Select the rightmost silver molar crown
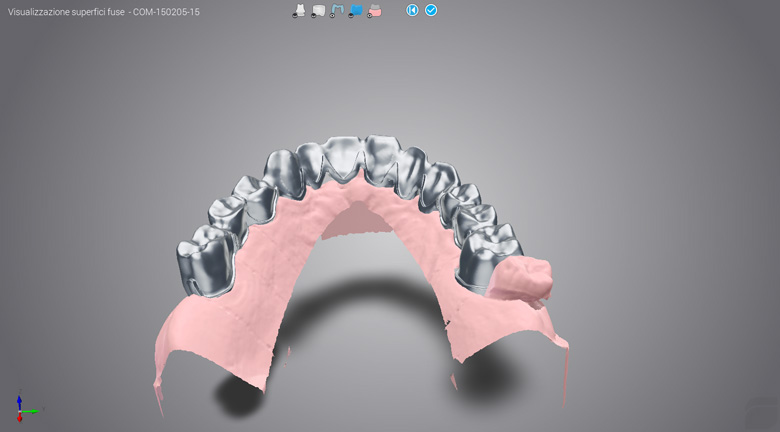Screen dimensions: 780x432 (x=489, y=255)
